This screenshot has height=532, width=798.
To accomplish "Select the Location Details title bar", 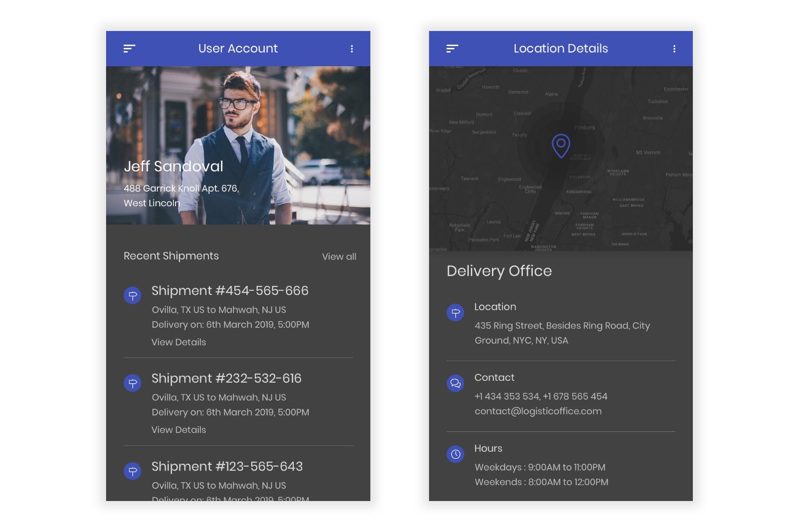I will [561, 48].
